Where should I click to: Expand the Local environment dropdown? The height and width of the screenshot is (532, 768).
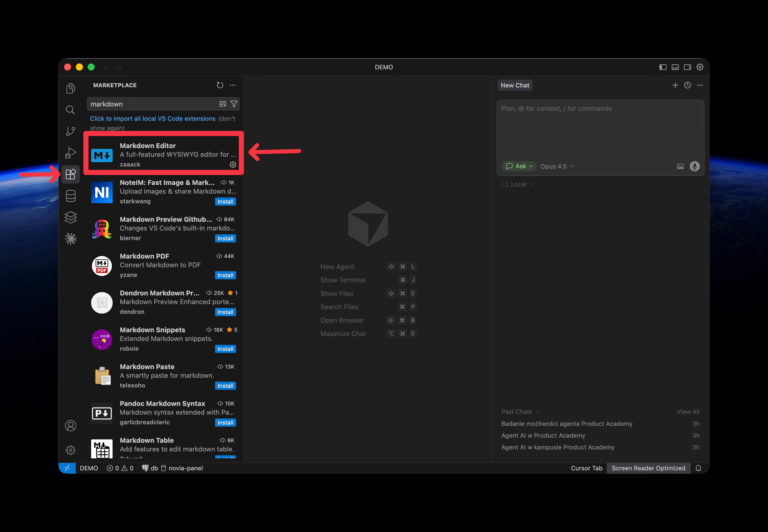click(518, 184)
